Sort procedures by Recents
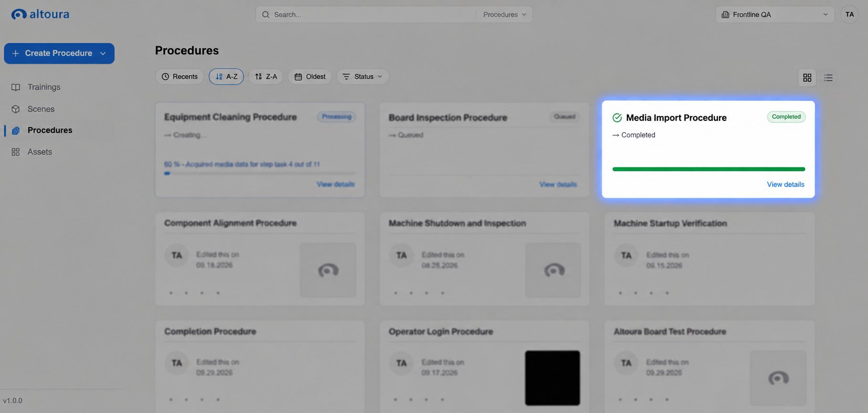Viewport: 868px width, 413px height. click(x=179, y=76)
